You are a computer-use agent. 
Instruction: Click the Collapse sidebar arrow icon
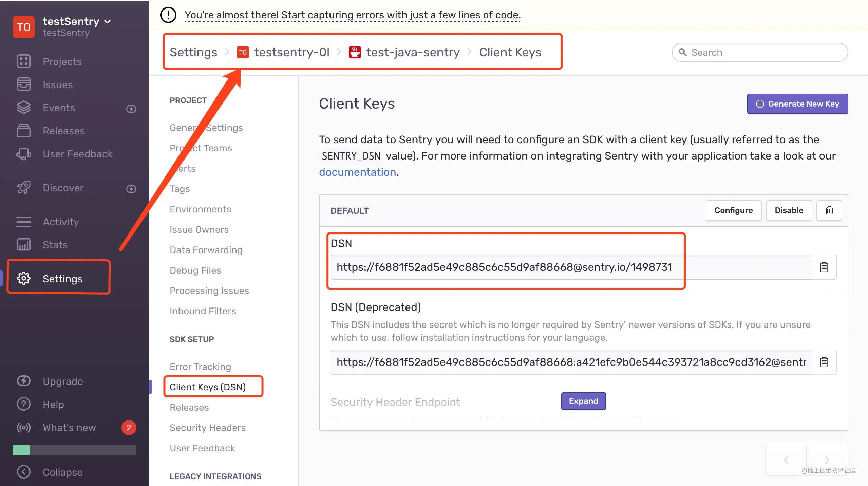pyautogui.click(x=24, y=472)
